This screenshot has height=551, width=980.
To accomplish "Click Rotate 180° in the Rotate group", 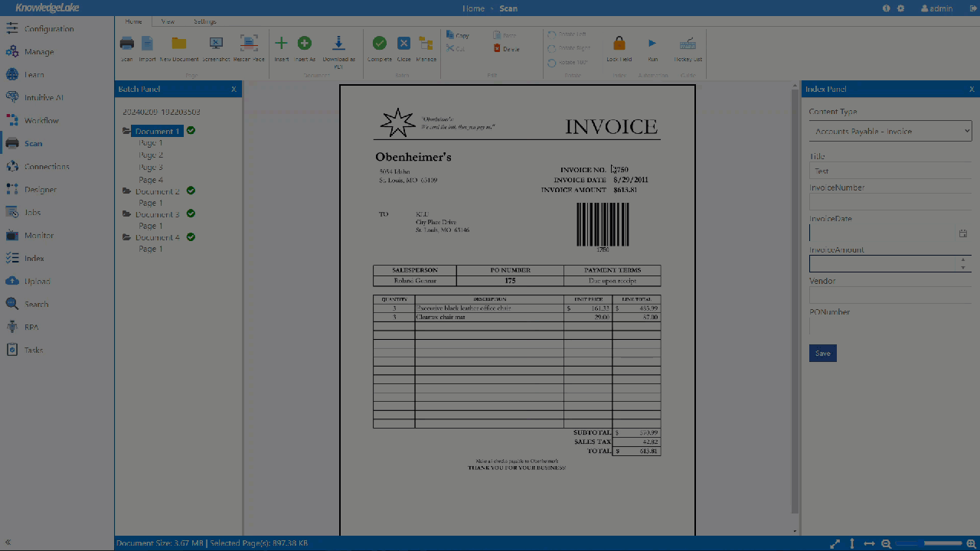I will [x=567, y=62].
